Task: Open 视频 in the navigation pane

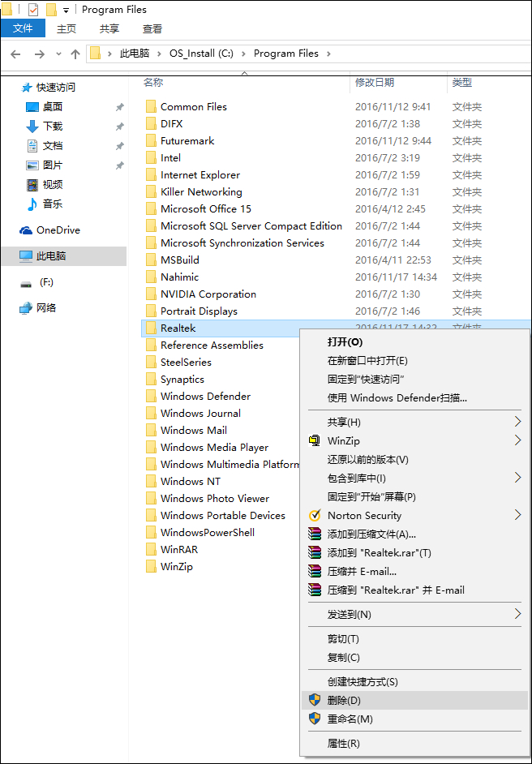Action: [x=45, y=185]
